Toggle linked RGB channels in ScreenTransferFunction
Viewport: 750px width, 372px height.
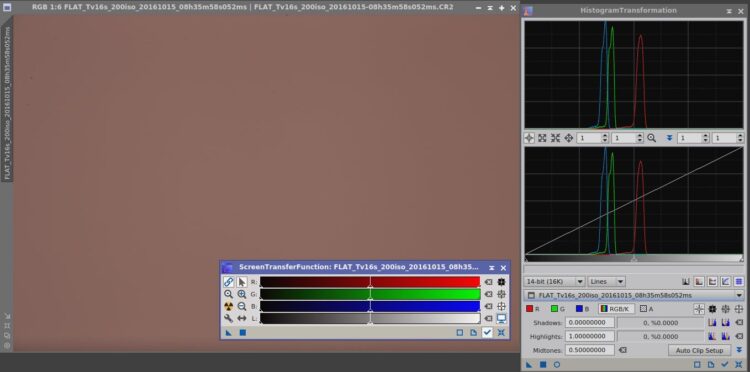click(229, 282)
